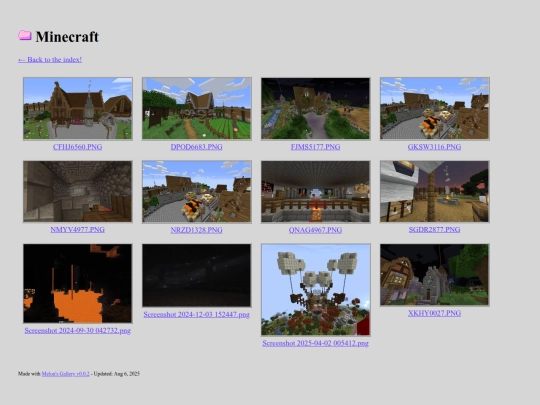Open the XKHY0027.PNG thumbnail
The image size is (540, 405).
click(435, 274)
